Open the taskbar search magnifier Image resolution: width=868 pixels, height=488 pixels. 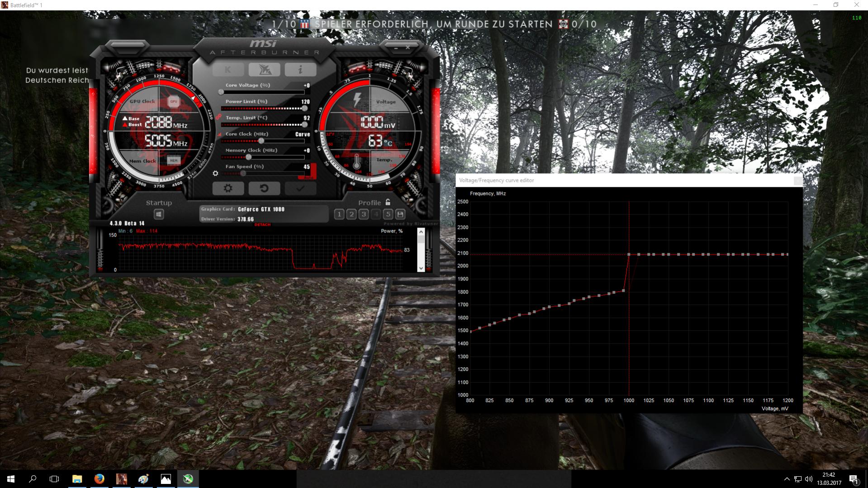click(x=33, y=479)
